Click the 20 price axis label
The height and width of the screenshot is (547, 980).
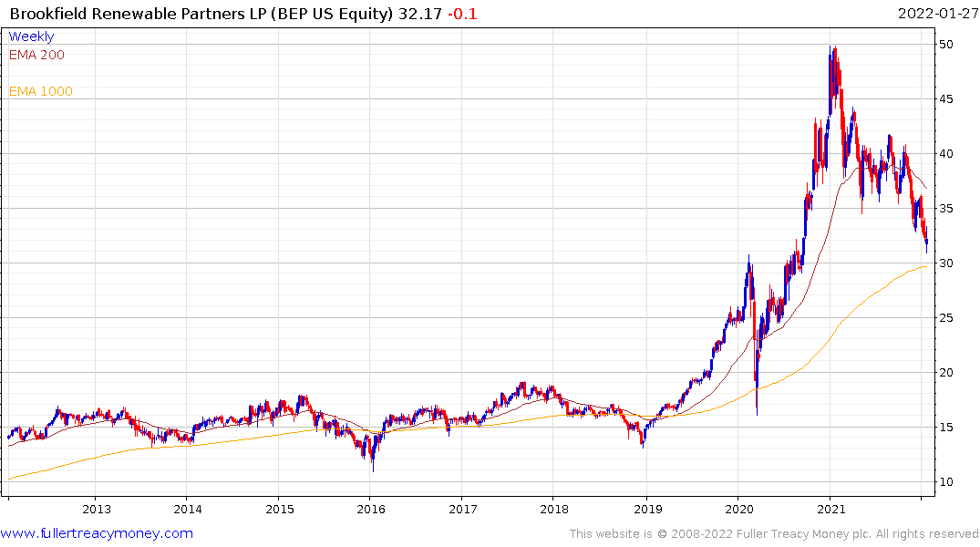(945, 373)
